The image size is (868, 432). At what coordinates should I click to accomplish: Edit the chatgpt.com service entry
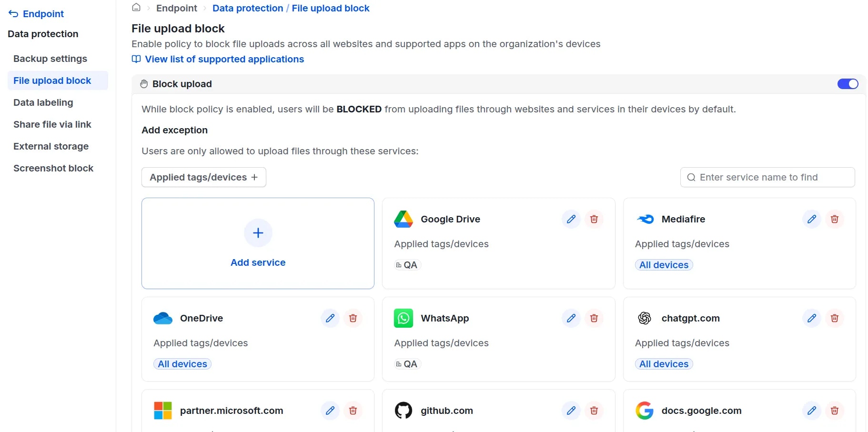(x=811, y=318)
